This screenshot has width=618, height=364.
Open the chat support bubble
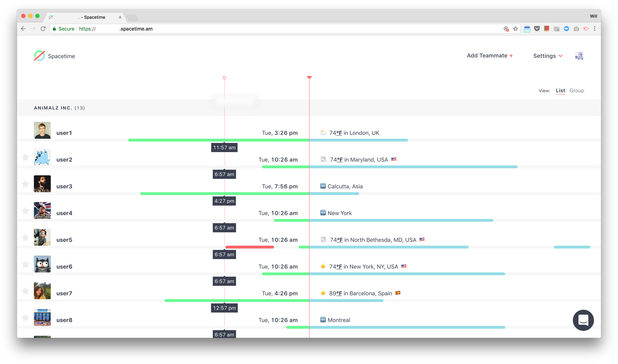(x=583, y=320)
